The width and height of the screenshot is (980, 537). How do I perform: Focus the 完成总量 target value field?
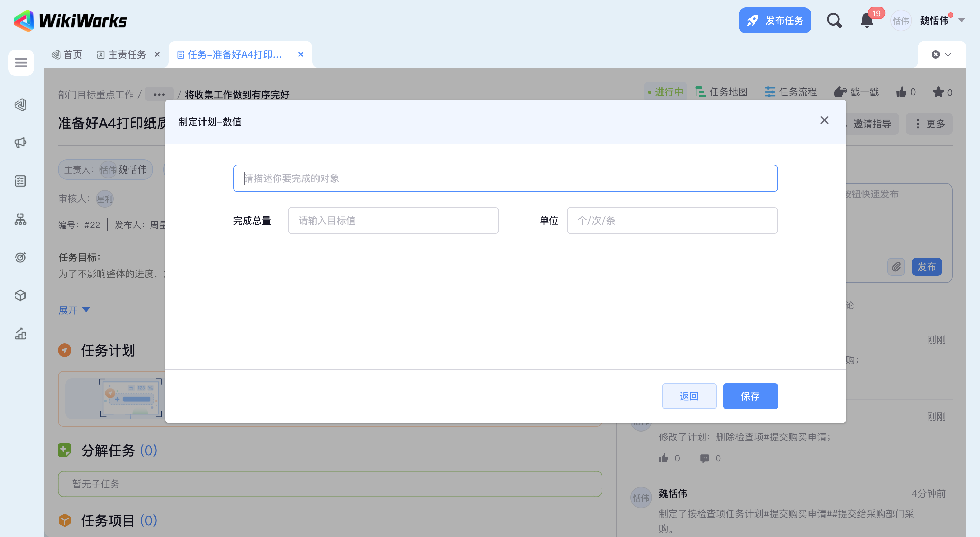(393, 221)
